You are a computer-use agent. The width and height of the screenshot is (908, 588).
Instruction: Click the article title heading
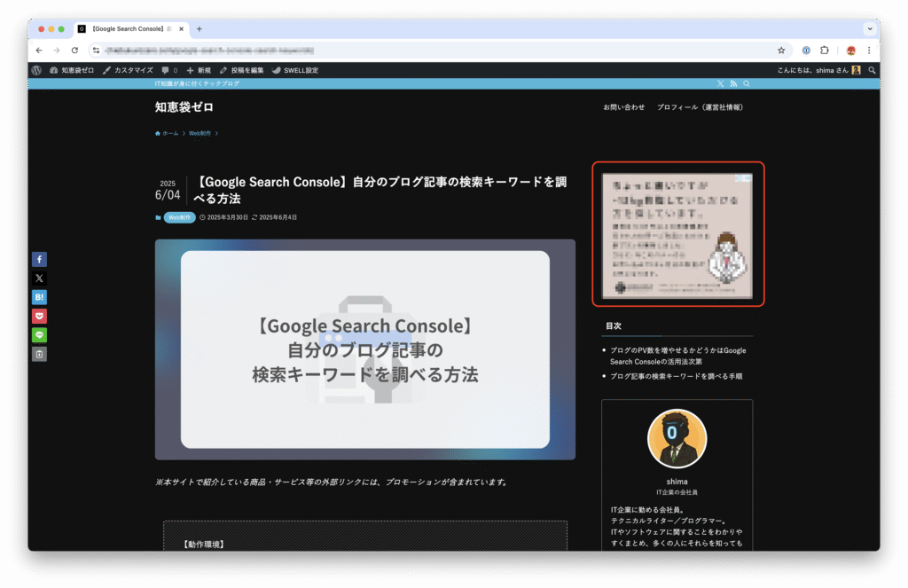[380, 190]
